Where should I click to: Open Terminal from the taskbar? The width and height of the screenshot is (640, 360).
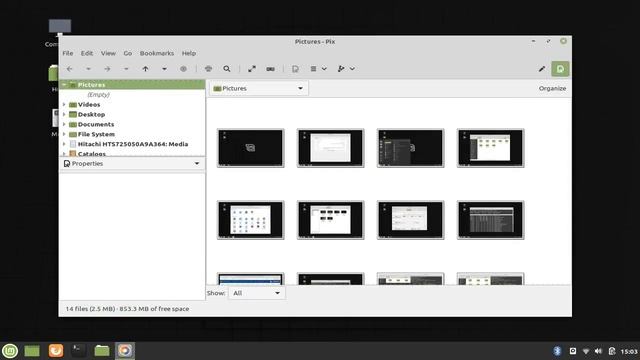click(78, 351)
